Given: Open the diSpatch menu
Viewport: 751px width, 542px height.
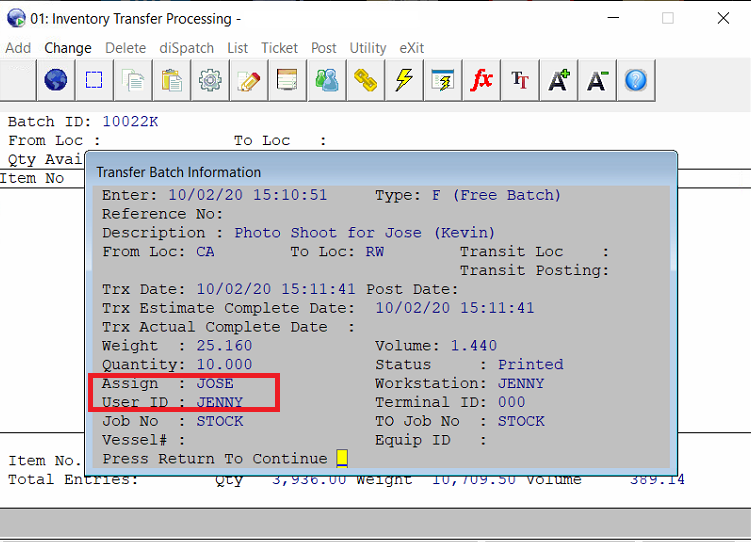Looking at the screenshot, I should [186, 48].
